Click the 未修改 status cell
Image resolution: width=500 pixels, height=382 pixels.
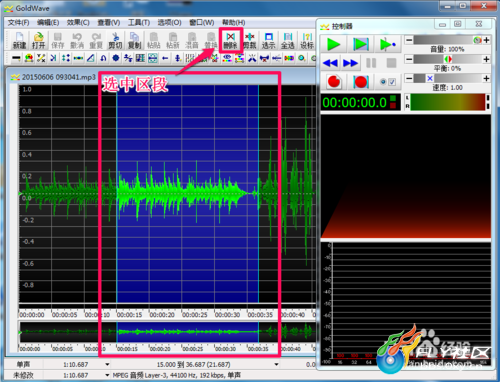point(23,375)
